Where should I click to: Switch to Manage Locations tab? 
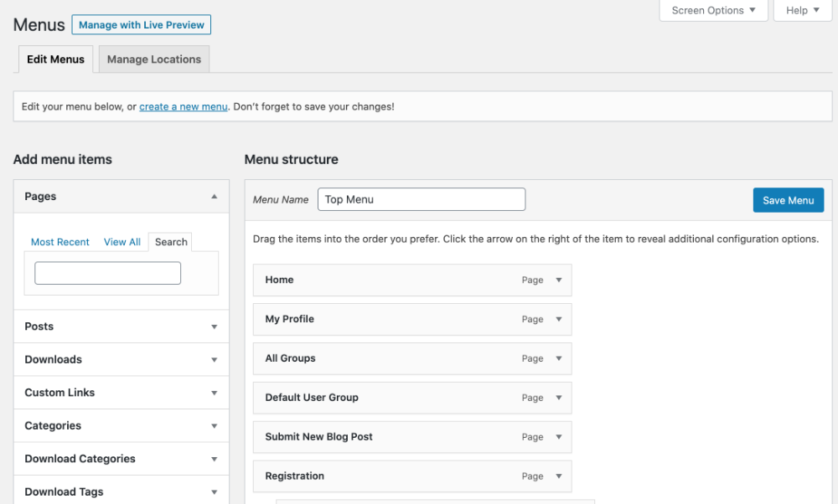pyautogui.click(x=154, y=59)
